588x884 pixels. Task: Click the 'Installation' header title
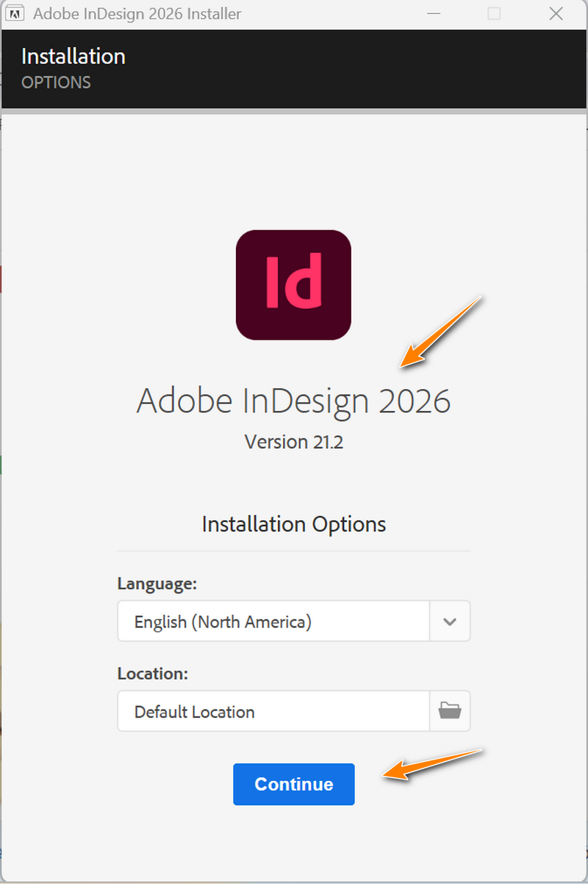tap(73, 57)
